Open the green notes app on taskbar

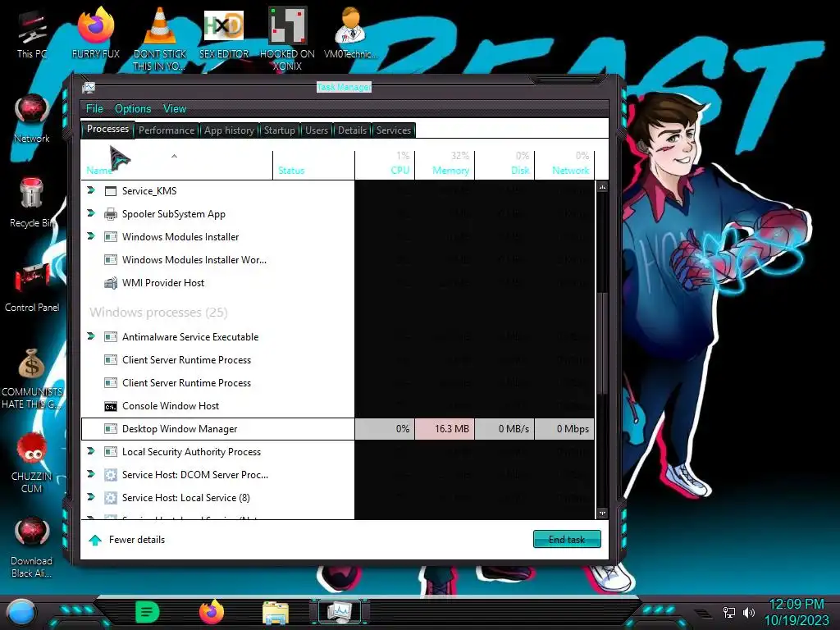(148, 612)
